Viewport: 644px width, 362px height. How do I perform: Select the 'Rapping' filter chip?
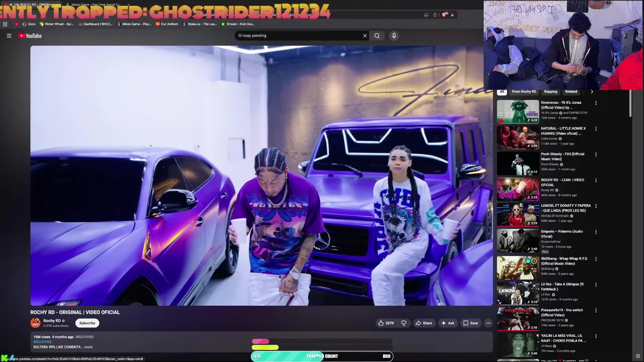[550, 92]
